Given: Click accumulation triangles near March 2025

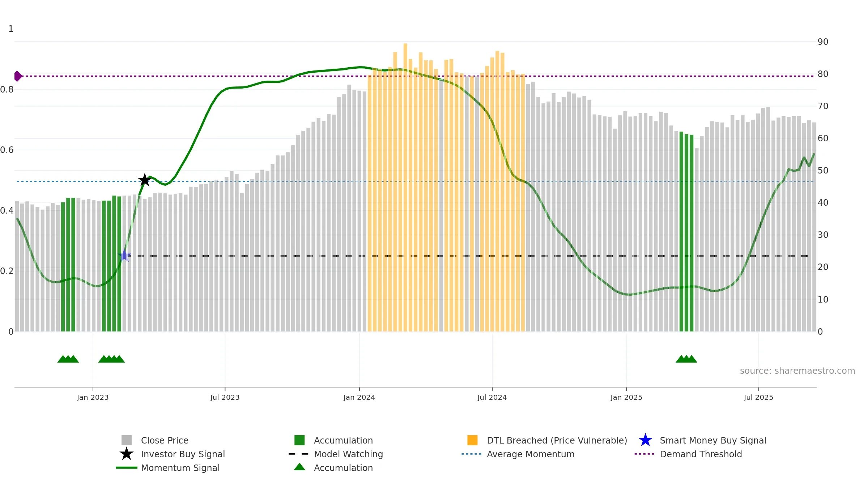Looking at the screenshot, I should [686, 359].
